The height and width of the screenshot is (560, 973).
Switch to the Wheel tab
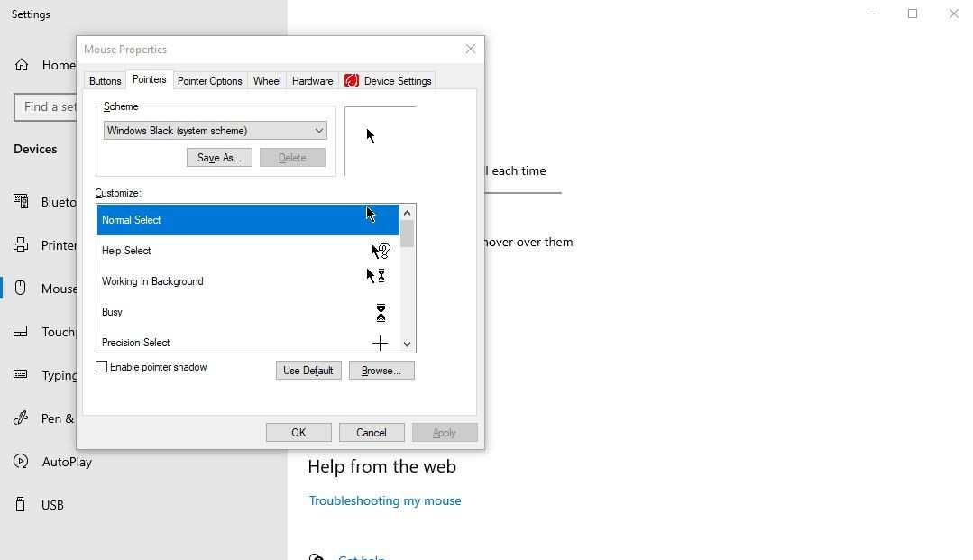point(267,81)
